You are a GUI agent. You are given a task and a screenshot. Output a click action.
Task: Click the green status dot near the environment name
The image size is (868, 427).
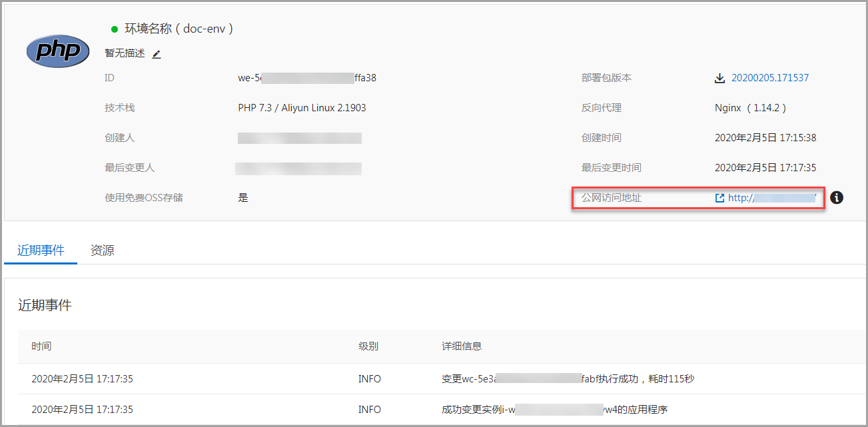coord(115,29)
